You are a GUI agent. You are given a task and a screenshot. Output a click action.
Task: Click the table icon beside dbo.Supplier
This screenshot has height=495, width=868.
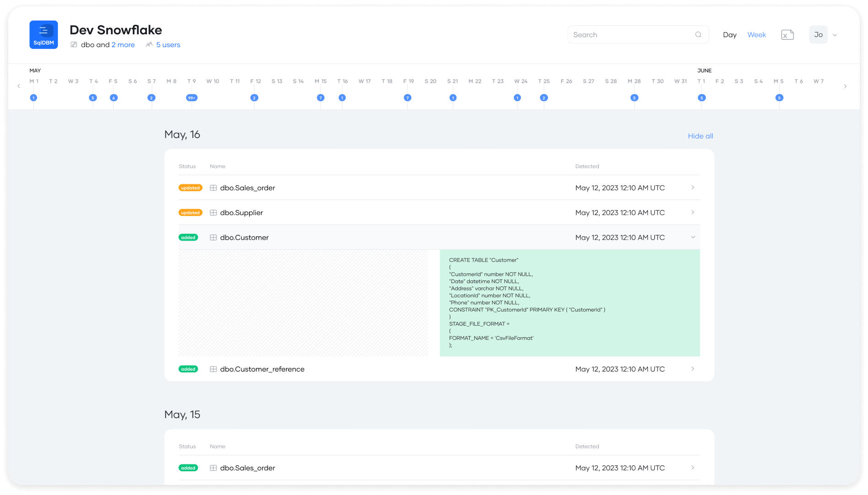[x=213, y=213]
